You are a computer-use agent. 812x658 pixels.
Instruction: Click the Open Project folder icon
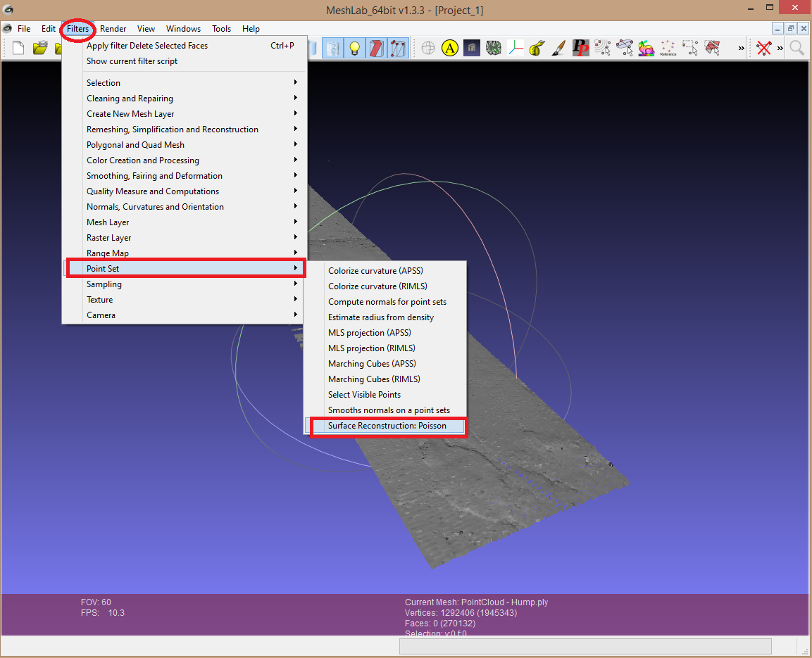point(40,48)
